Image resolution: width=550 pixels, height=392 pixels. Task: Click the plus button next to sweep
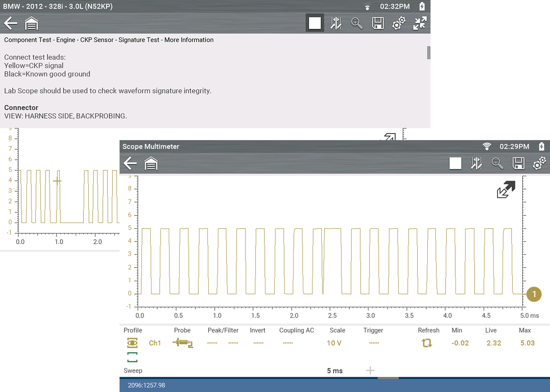pyautogui.click(x=370, y=370)
